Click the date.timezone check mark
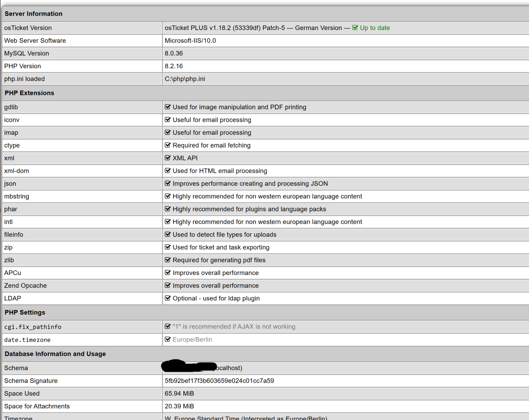Image resolution: width=529 pixels, height=420 pixels. [x=168, y=339]
